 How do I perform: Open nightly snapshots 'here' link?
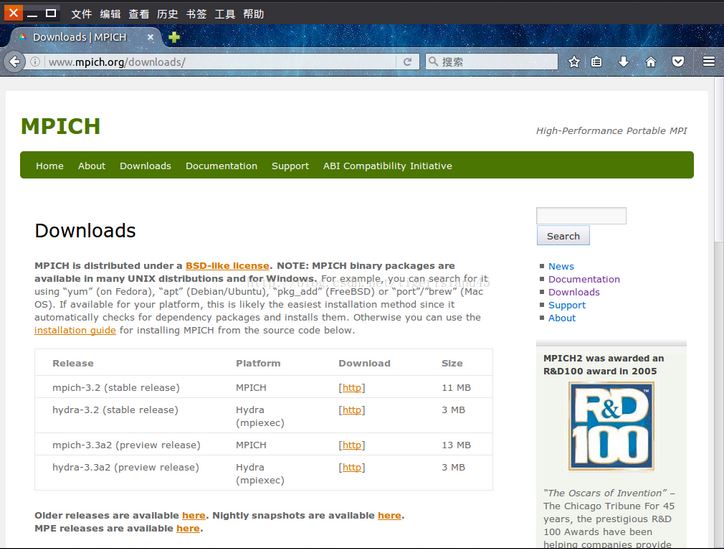[389, 515]
